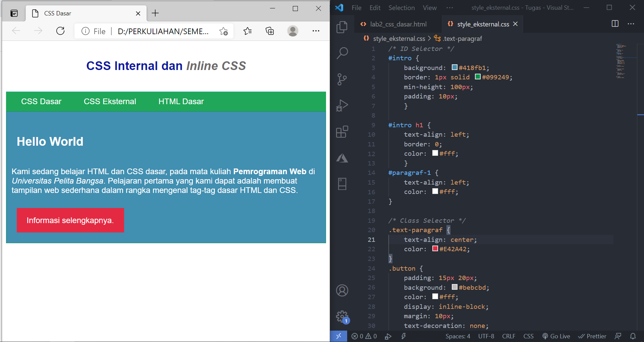Image resolution: width=644 pixels, height=342 pixels.
Task: Open the CSS language mode selector
Action: point(529,336)
